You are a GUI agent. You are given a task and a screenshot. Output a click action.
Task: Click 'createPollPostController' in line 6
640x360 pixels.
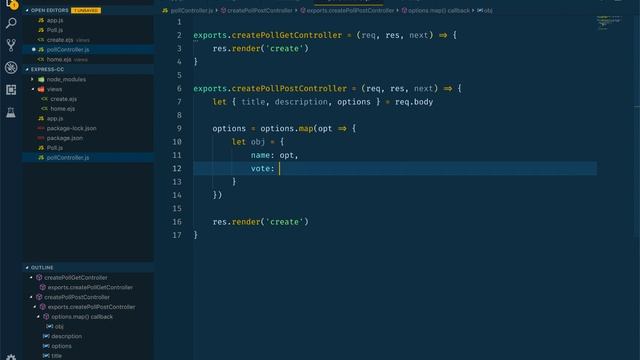point(289,89)
